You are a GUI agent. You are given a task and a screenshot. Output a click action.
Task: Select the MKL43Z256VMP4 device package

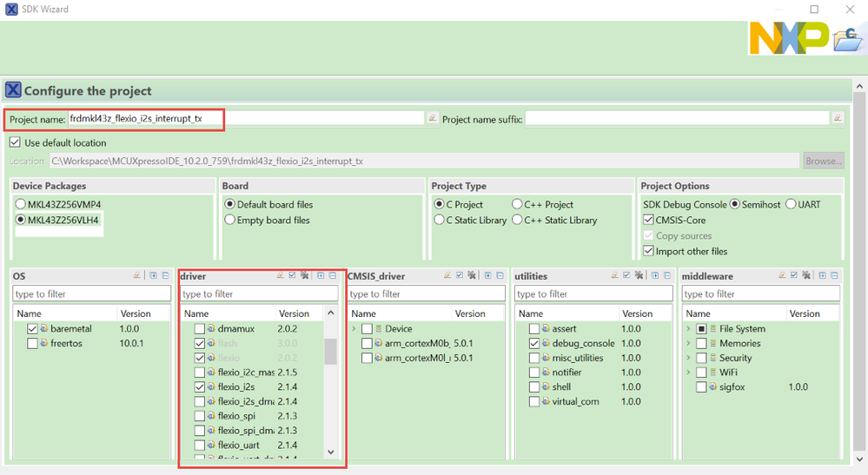click(21, 204)
